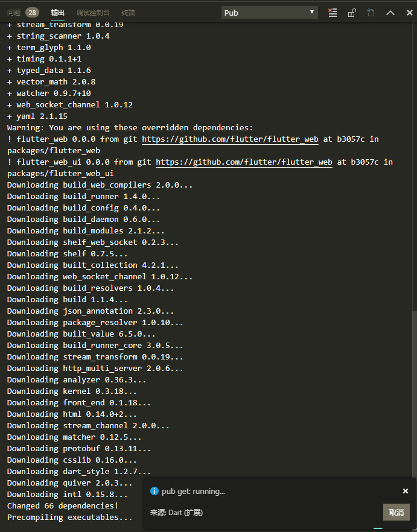Viewport: 417px width, 532px height.
Task: Clear the output panel contents
Action: point(333,13)
